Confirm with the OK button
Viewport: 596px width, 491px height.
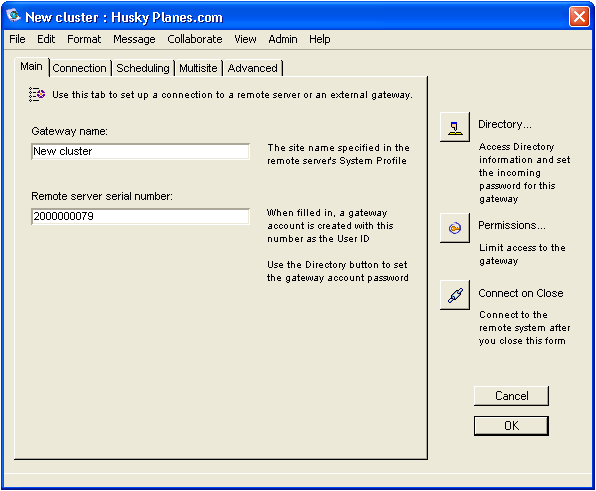coord(511,426)
